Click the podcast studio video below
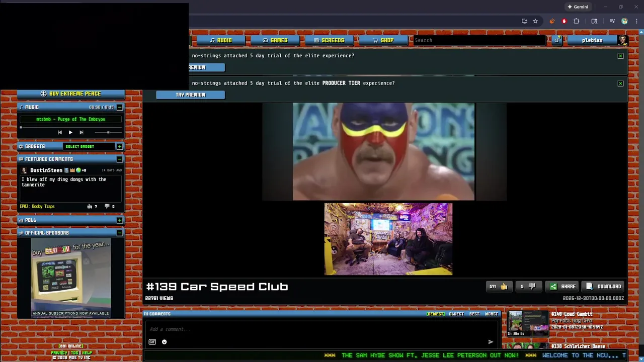 pyautogui.click(x=388, y=239)
